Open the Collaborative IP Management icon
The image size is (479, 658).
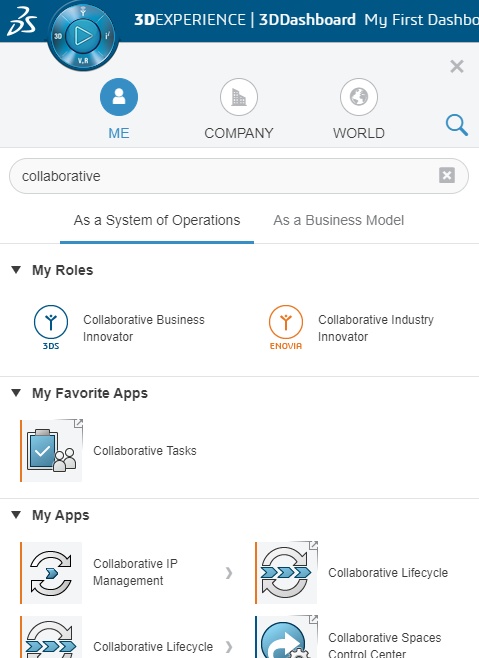tap(51, 573)
